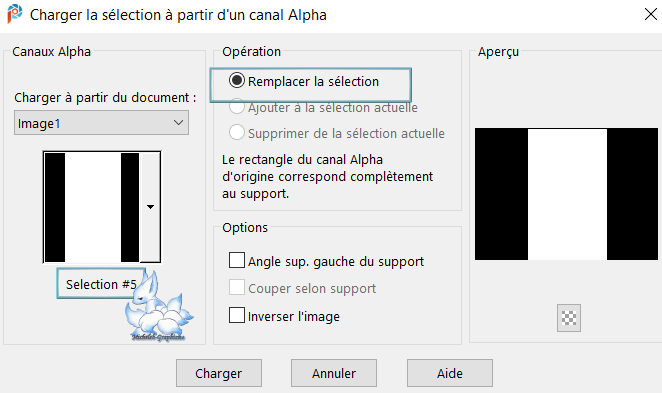The height and width of the screenshot is (393, 662).
Task: Open help with the Aide button
Action: point(450,373)
